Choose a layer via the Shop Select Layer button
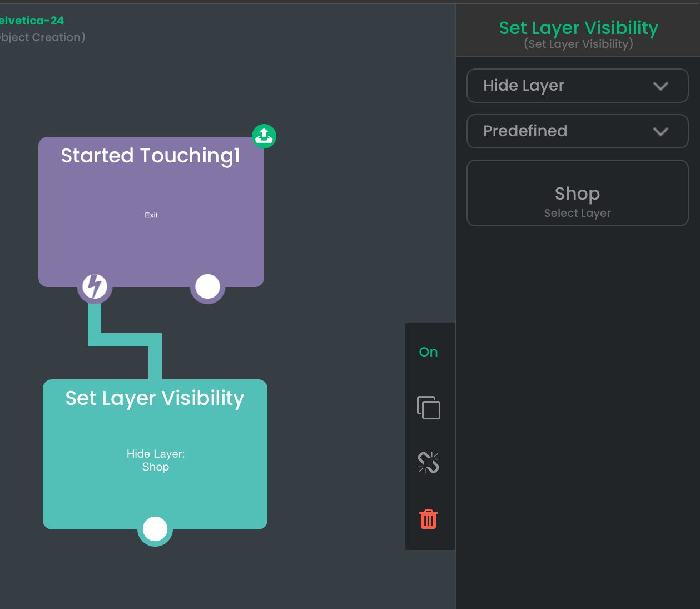700x609 pixels. 578,193
